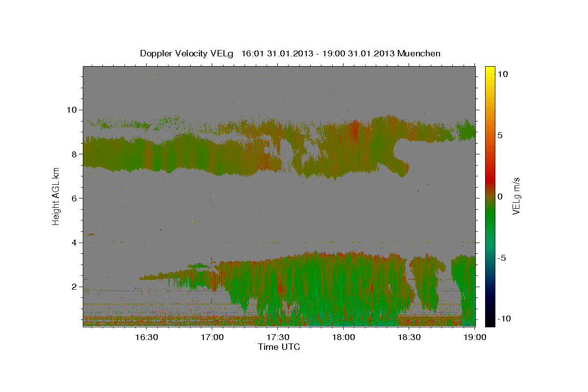The width and height of the screenshot is (588, 392).
Task: Click the 19:00 time tick label
Action: [x=475, y=337]
